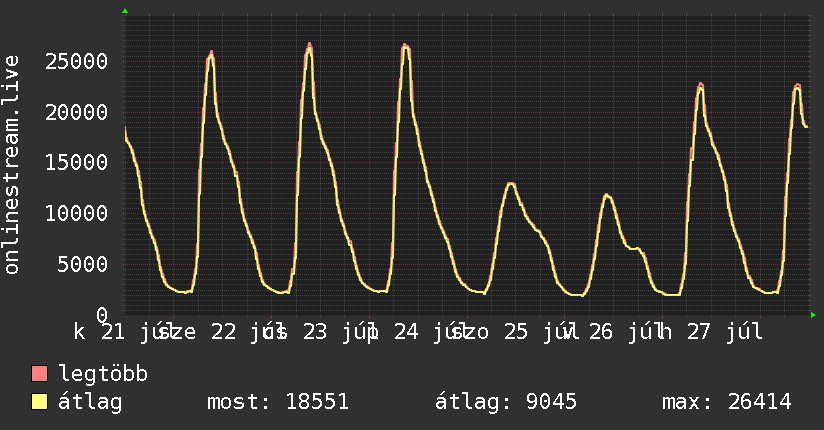Screen dimensions: 824x430
Task: Click the max: 26414 value text
Action: click(x=727, y=402)
